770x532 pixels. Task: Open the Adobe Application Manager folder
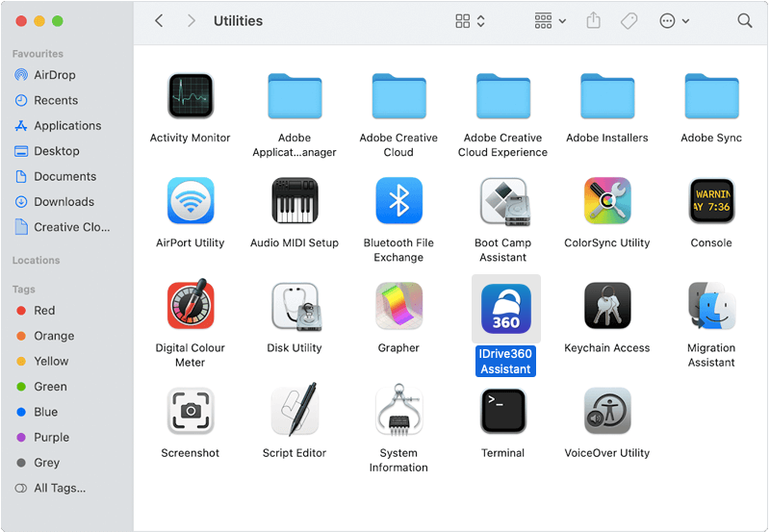(295, 96)
